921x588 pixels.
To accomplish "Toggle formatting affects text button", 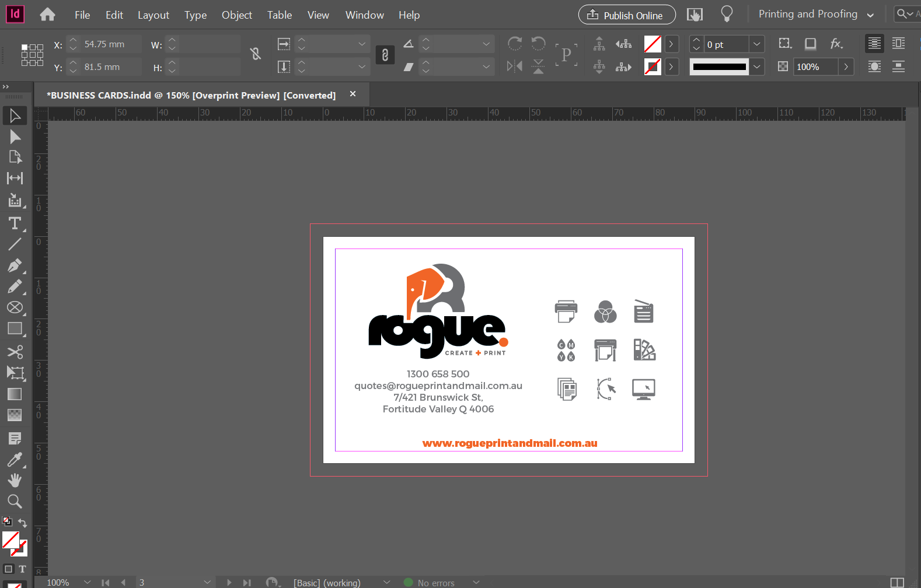I will pos(22,569).
